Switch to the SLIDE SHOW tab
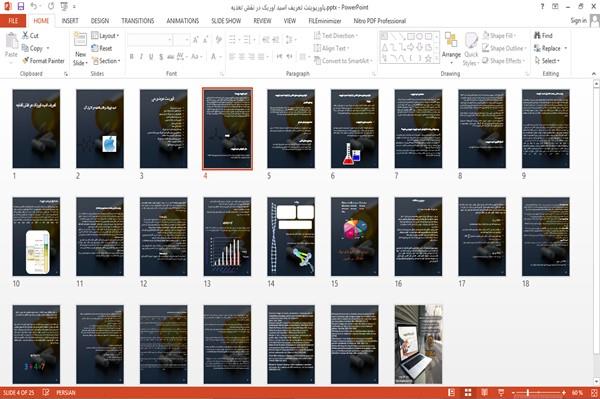Viewport: 600px width, 399px height. (x=226, y=21)
